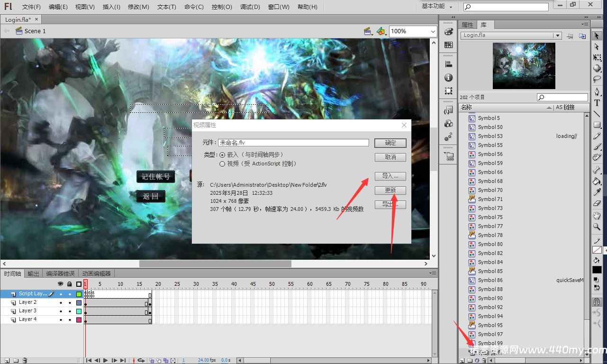Delete layer with the trash icon
The width and height of the screenshot is (607, 364).
[x=25, y=361]
